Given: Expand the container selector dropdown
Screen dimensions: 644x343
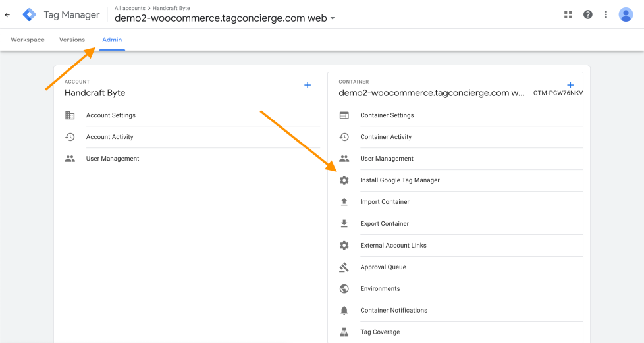Looking at the screenshot, I should point(333,18).
